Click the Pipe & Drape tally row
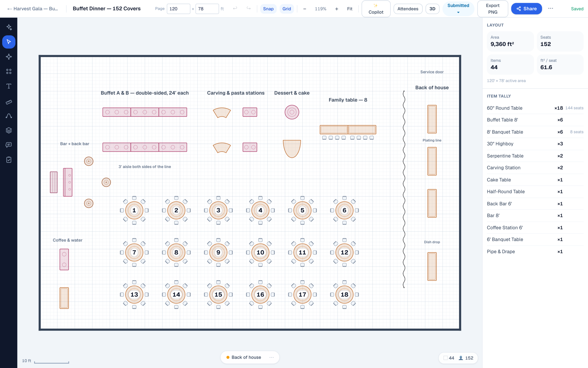The width and height of the screenshot is (588, 368). [x=535, y=252]
